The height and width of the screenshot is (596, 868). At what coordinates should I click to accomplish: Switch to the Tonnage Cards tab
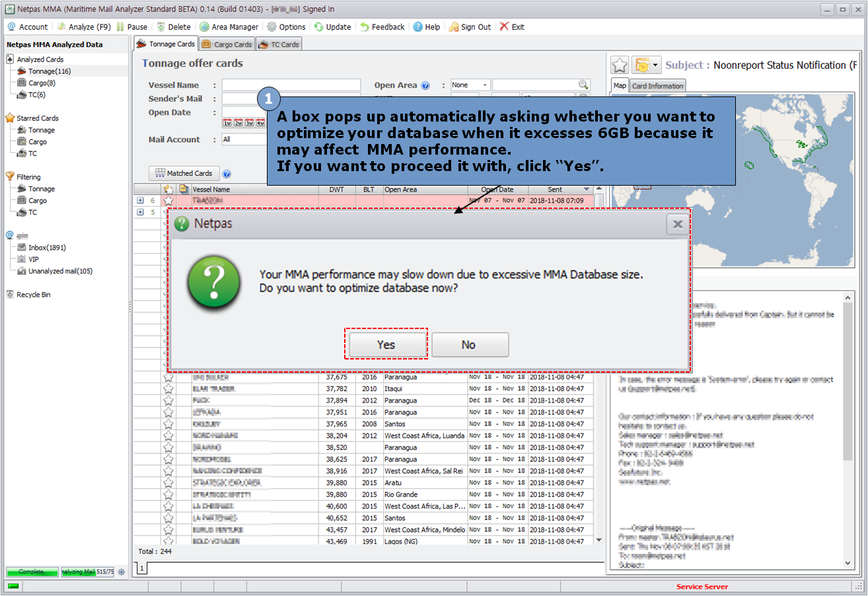(165, 44)
